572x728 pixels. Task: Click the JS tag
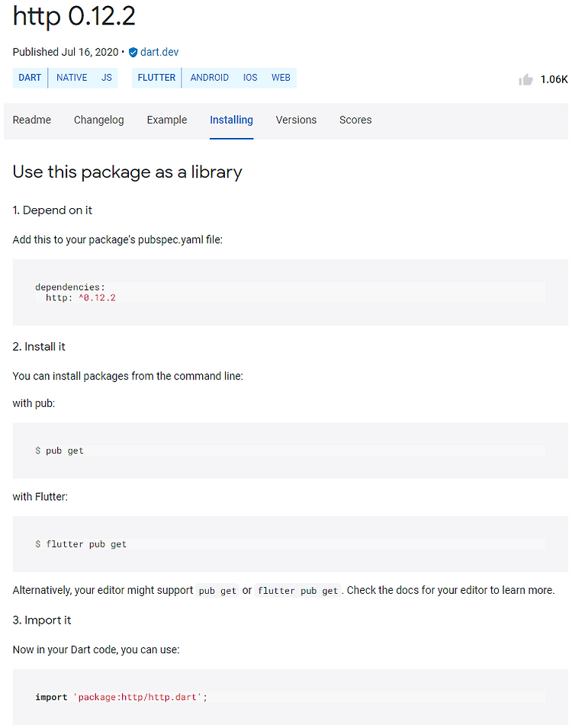point(107,78)
